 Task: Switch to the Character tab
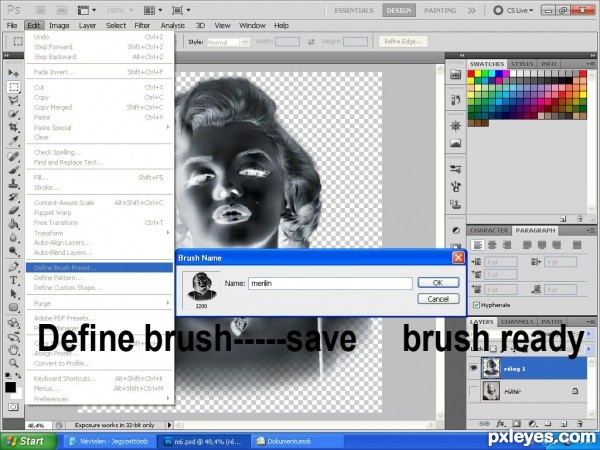coord(489,230)
